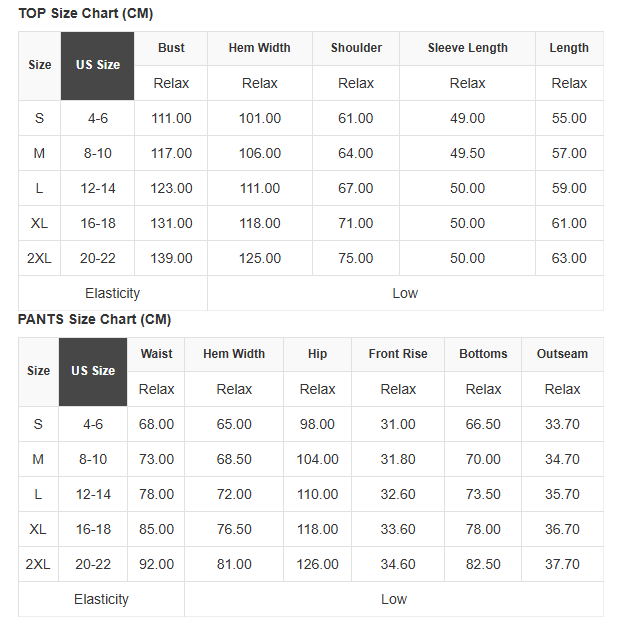Select sleeve length value 49.50
This screenshot has height=629, width=623.
pyautogui.click(x=467, y=154)
